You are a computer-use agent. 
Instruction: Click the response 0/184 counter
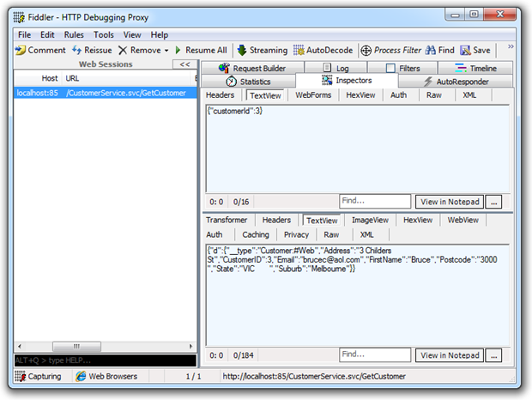[244, 355]
